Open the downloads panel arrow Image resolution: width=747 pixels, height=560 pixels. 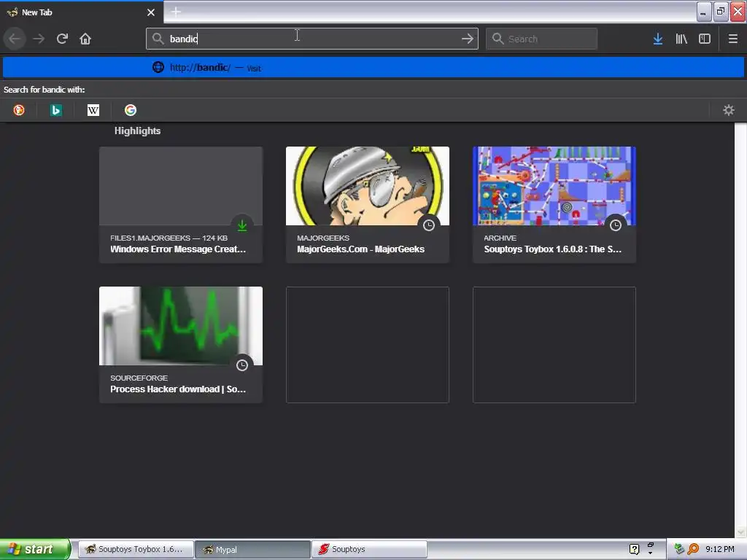658,39
